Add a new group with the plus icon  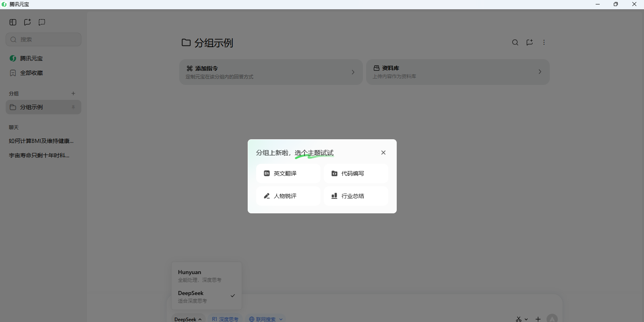[73, 93]
